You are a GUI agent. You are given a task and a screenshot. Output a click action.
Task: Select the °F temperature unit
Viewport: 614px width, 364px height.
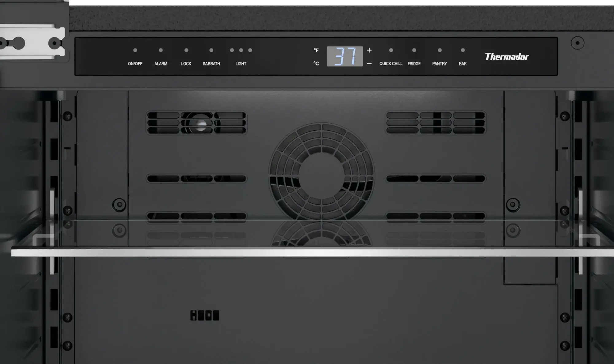point(316,50)
